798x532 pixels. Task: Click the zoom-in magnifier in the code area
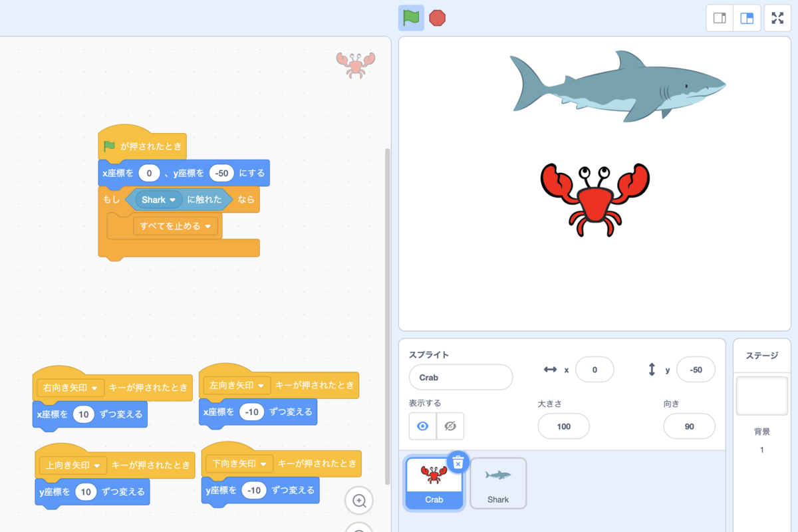tap(358, 500)
